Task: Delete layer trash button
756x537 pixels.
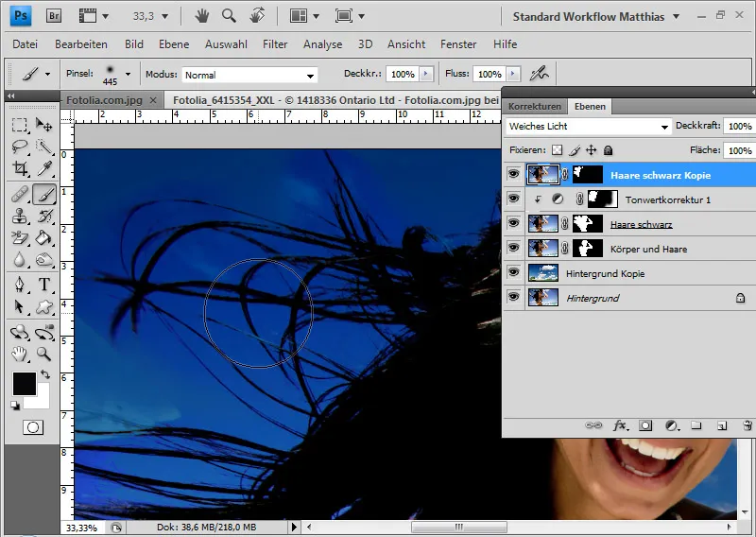Action: pos(747,425)
